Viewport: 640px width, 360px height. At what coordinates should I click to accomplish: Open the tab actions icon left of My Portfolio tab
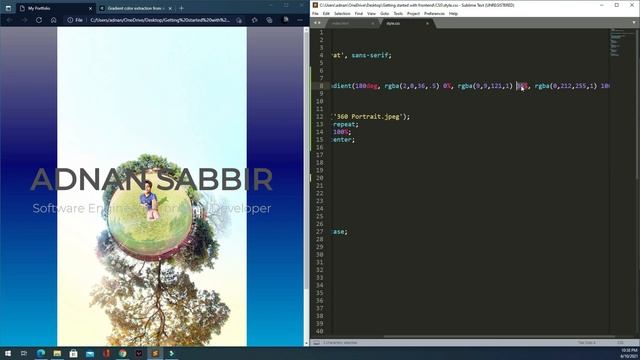pos(8,8)
